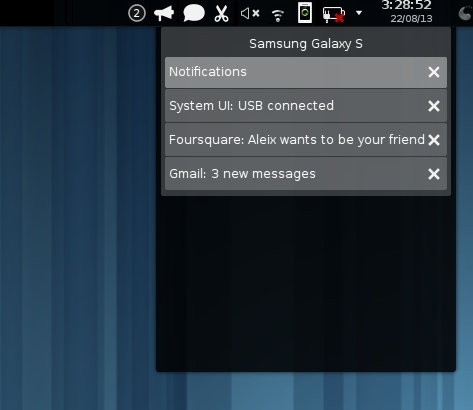The height and width of the screenshot is (410, 473).
Task: Open the scissors clipboard tray icon
Action: [x=221, y=14]
